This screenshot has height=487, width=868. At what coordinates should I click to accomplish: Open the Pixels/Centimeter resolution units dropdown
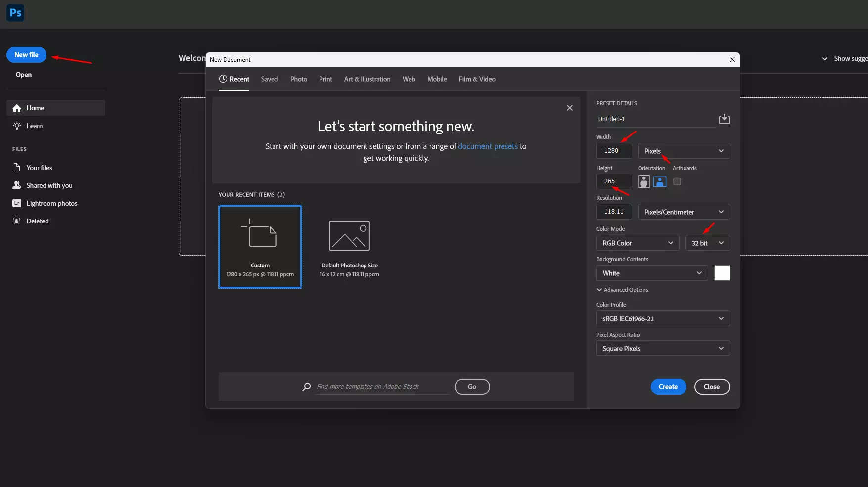[684, 212]
